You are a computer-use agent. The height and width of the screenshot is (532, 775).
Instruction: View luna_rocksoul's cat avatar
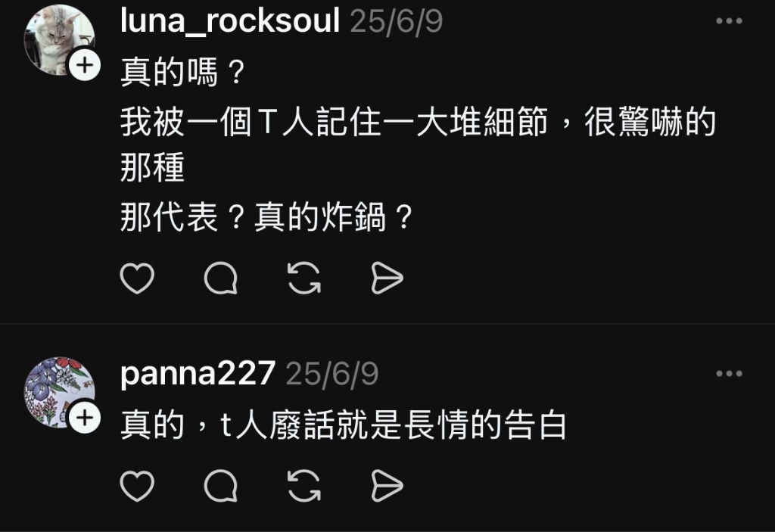[x=59, y=39]
